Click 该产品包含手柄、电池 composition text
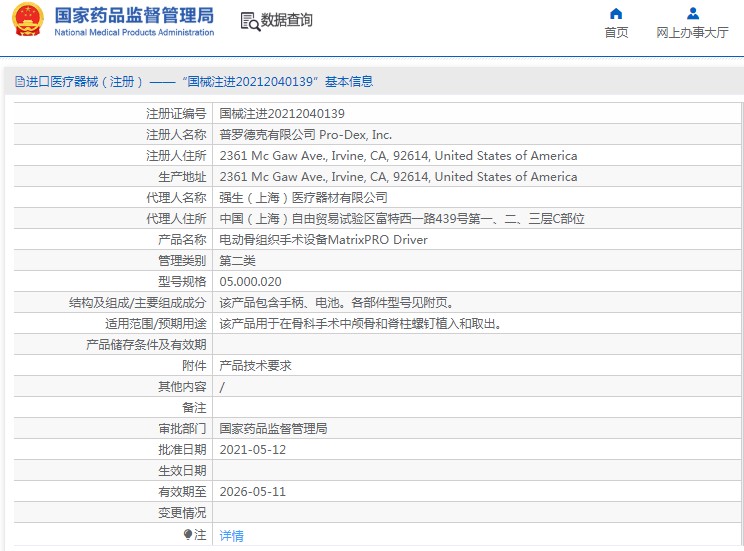Viewport: 744px width, 551px height. [336, 302]
